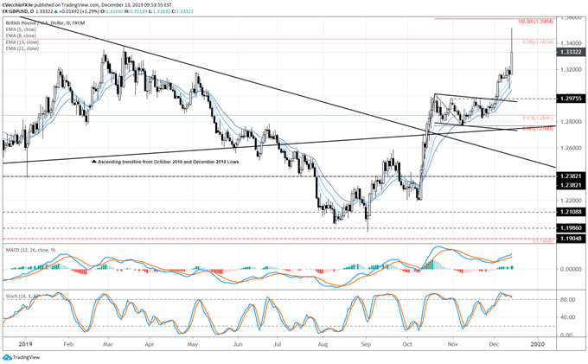588x364 pixels.
Task: Select the EMA (13, close) indicator label
Action: (22, 42)
